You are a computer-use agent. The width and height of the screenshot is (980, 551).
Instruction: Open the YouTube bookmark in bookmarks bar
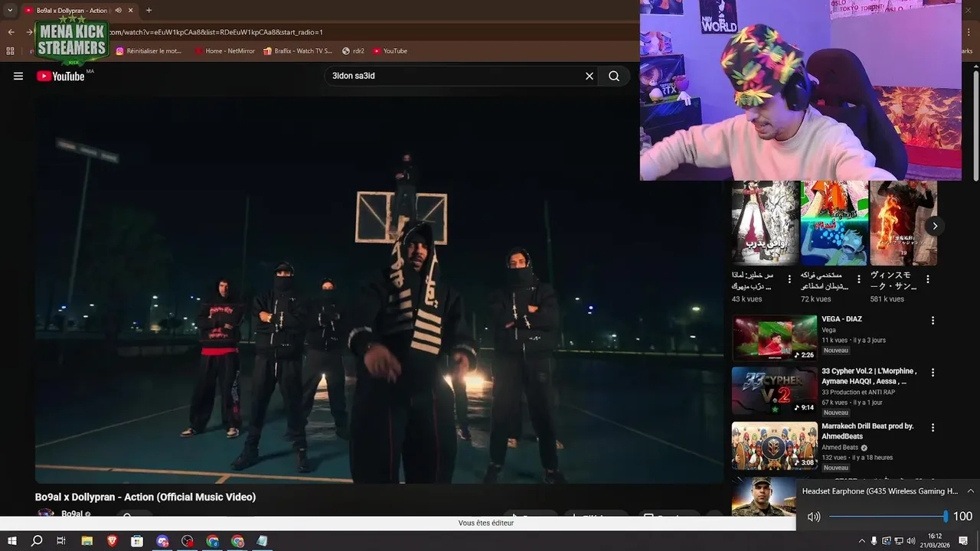click(390, 51)
